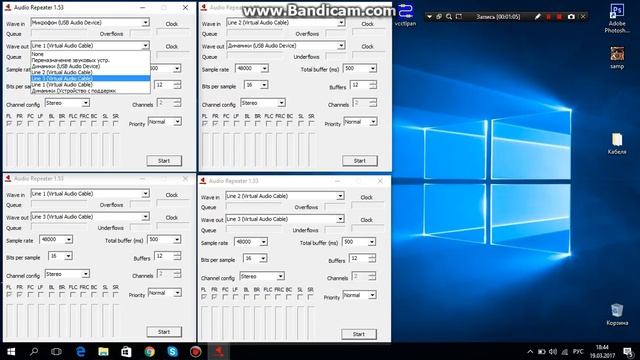The height and width of the screenshot is (360, 640).
Task: Choose highlighted Line 3 (Virtual Audio Cable) entry
Action: (x=91, y=78)
